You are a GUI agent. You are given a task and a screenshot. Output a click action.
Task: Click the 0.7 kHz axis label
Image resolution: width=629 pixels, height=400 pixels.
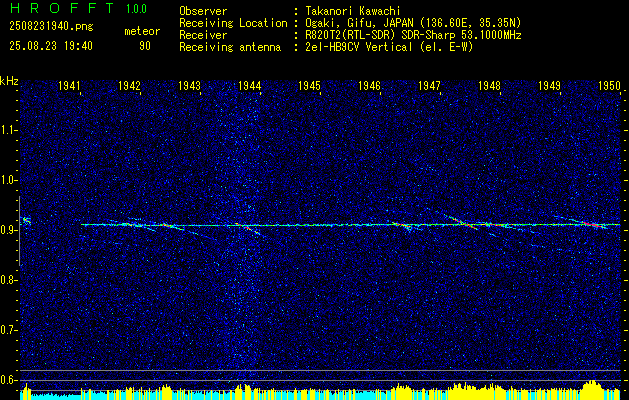pyautogui.click(x=8, y=330)
